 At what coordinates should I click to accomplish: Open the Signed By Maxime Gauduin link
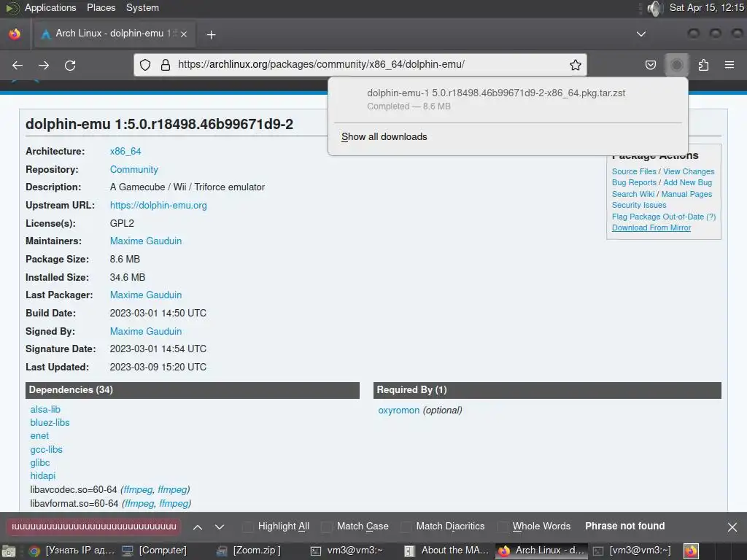click(146, 331)
